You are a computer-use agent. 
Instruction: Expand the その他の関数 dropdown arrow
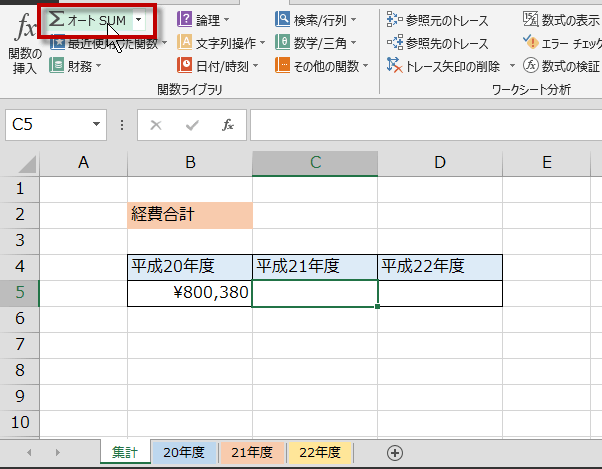click(x=365, y=66)
